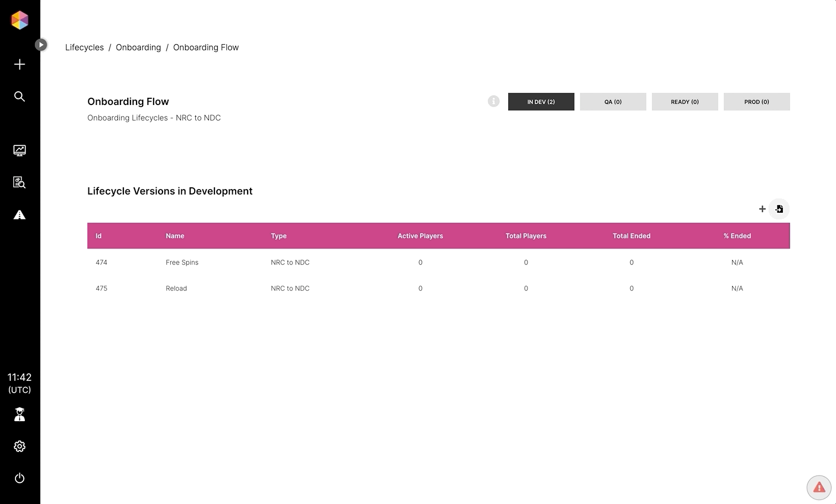Click the colorful hexagon app logo
836x504 pixels.
[19, 20]
